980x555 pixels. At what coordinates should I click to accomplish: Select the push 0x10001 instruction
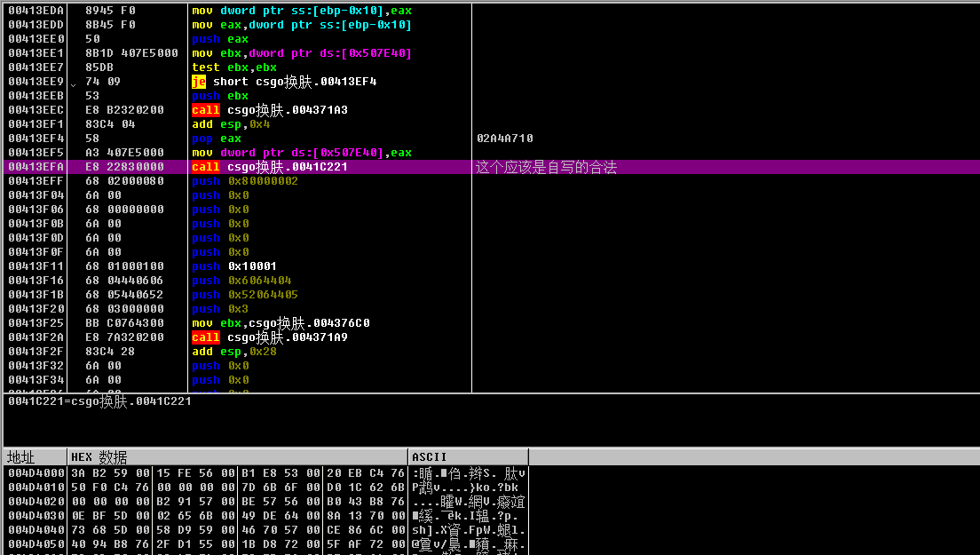click(234, 266)
